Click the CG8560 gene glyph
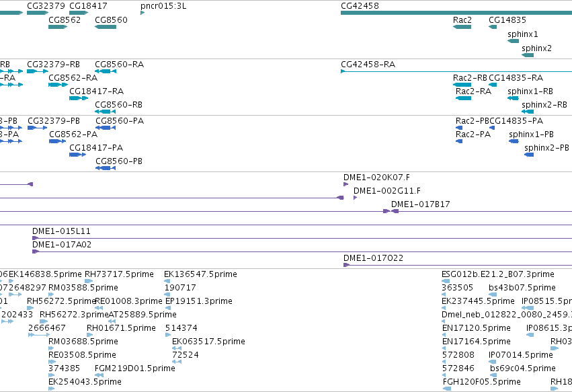Screen dimensions: 572x392 click(x=106, y=27)
